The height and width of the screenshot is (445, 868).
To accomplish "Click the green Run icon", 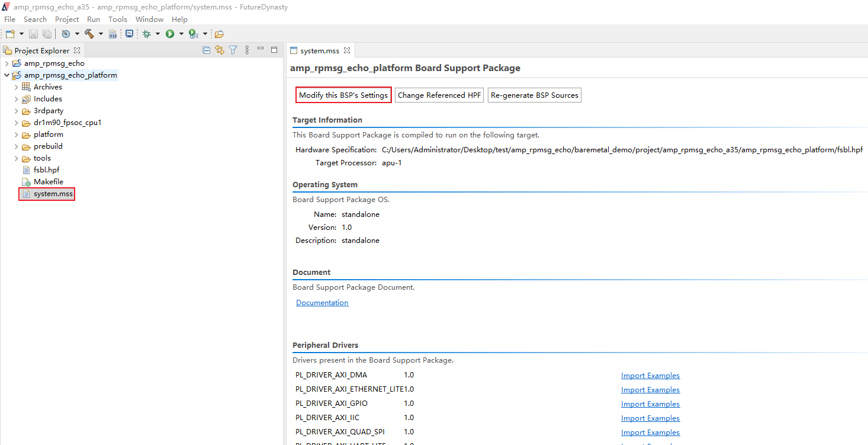I will click(x=170, y=34).
